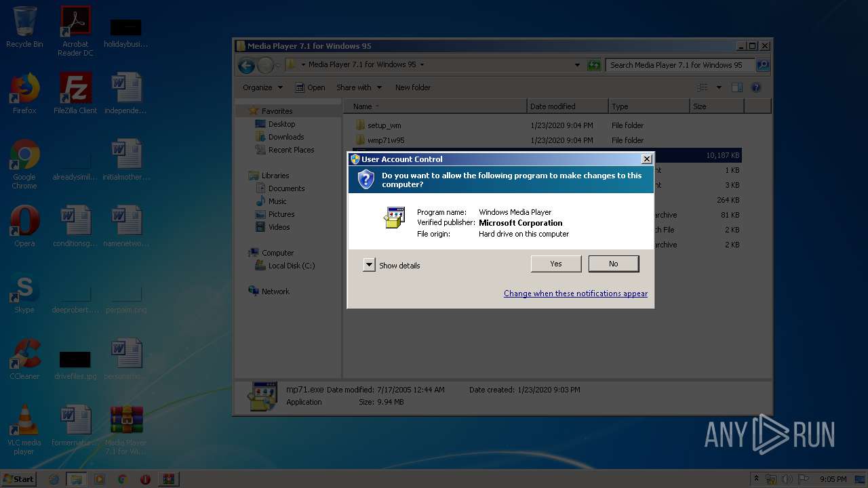This screenshot has height=488, width=868.
Task: Open the Share with menu
Action: click(x=359, y=87)
